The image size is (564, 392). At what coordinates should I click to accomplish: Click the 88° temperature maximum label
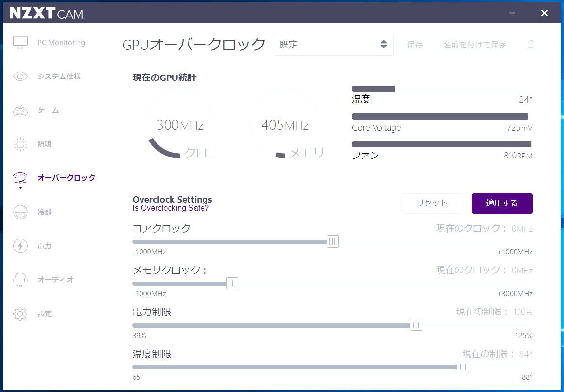(x=527, y=377)
